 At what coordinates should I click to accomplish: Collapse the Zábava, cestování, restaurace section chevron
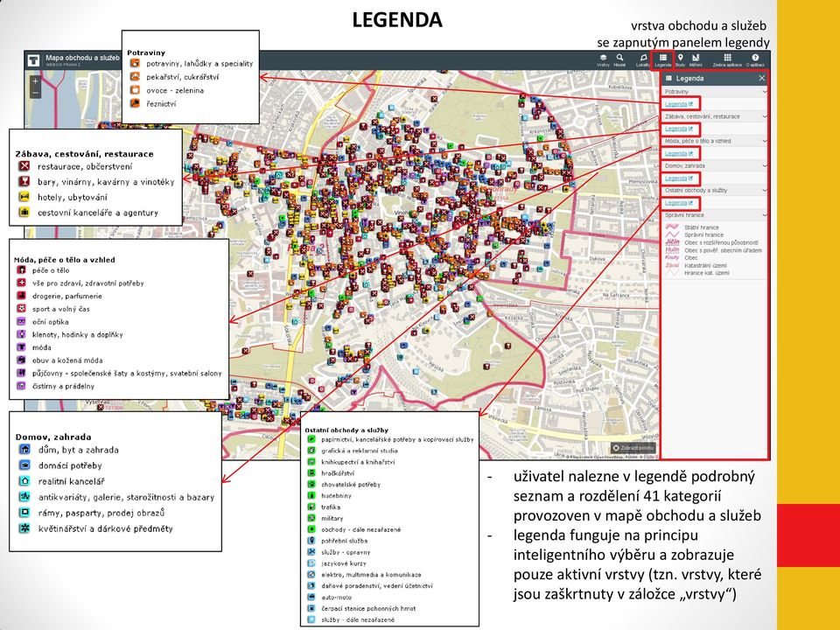(x=764, y=116)
